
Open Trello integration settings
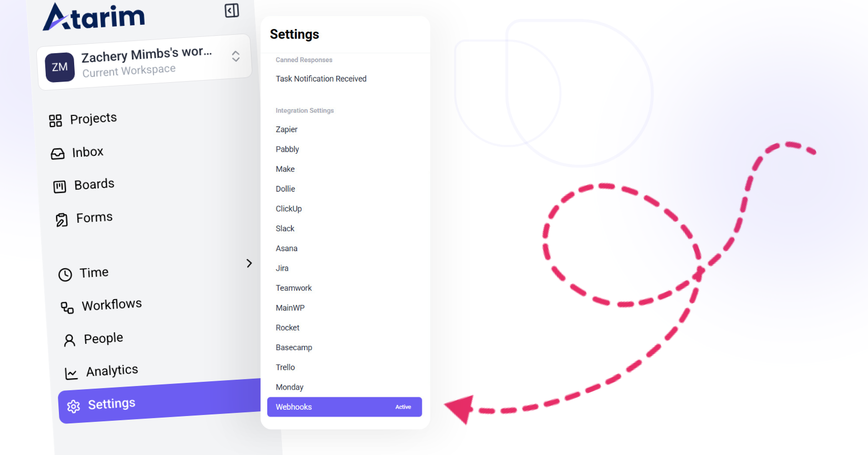[285, 368]
